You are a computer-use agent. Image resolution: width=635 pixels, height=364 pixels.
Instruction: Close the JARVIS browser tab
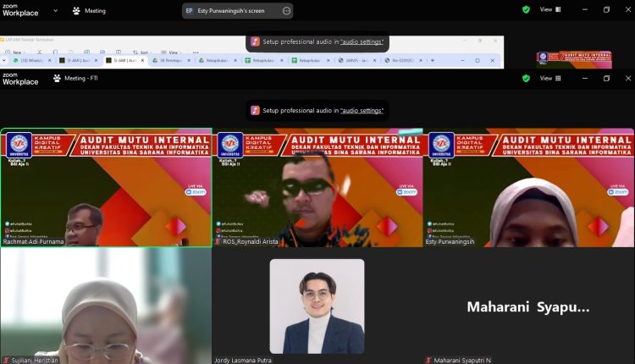pos(374,60)
